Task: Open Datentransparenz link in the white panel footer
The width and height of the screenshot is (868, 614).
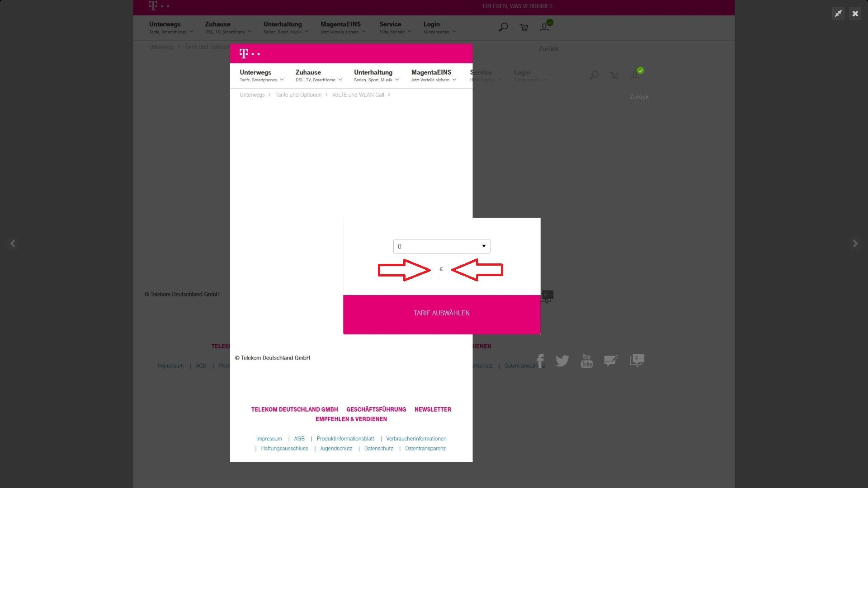Action: click(425, 449)
